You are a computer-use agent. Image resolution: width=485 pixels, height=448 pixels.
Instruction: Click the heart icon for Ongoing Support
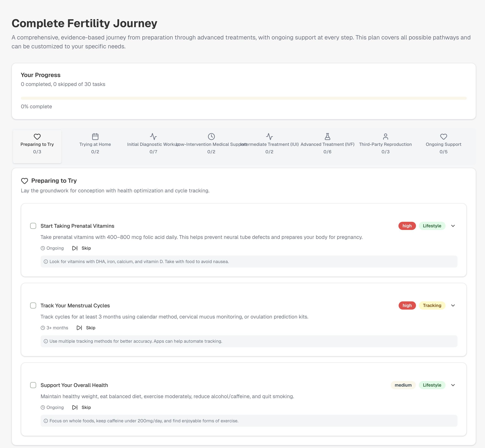point(443,137)
